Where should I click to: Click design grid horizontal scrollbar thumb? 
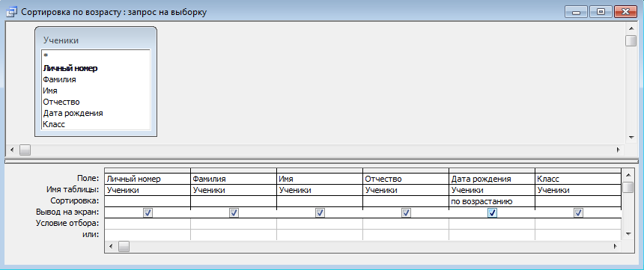124,247
